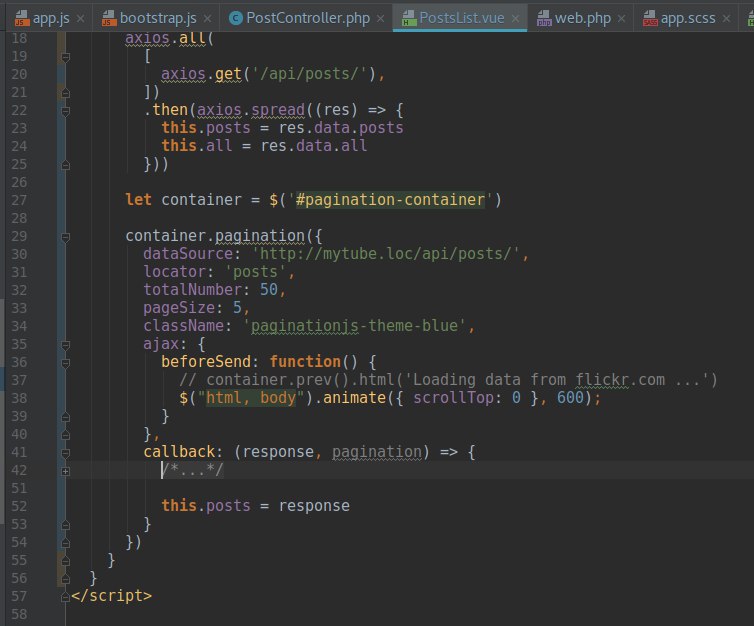This screenshot has height=626, width=754.
Task: Click the SASS file icon on app.scss tab
Action: pyautogui.click(x=650, y=18)
